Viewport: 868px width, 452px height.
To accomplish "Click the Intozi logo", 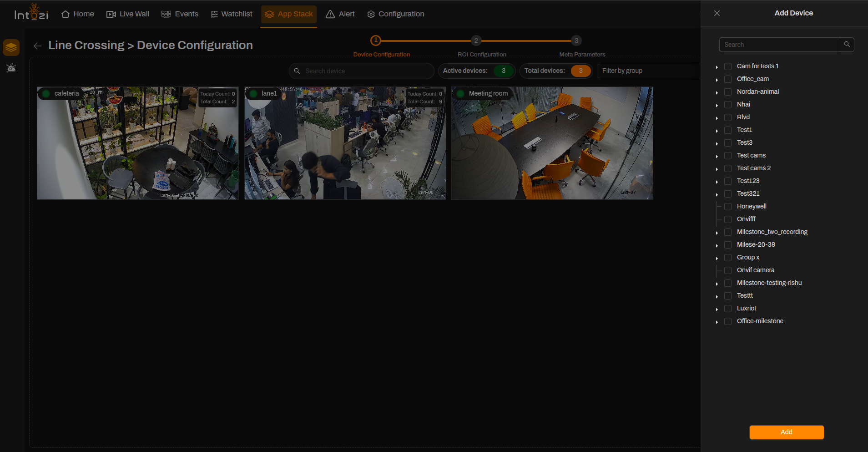I will pos(31,12).
